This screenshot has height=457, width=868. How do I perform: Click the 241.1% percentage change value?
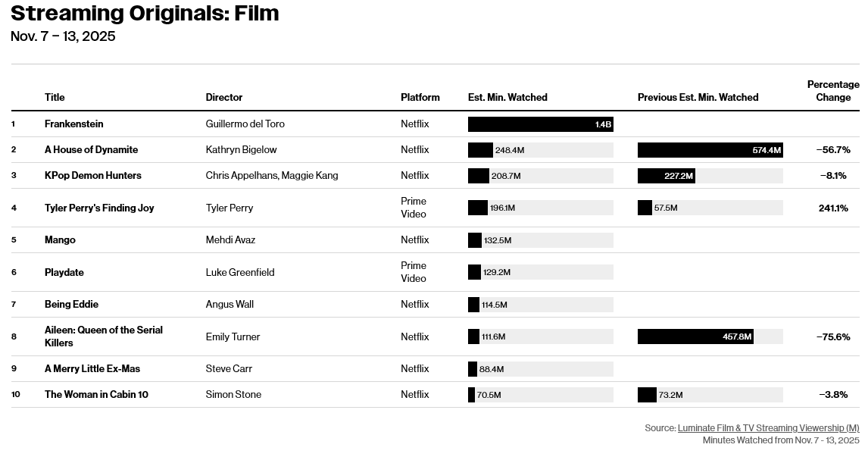click(833, 208)
